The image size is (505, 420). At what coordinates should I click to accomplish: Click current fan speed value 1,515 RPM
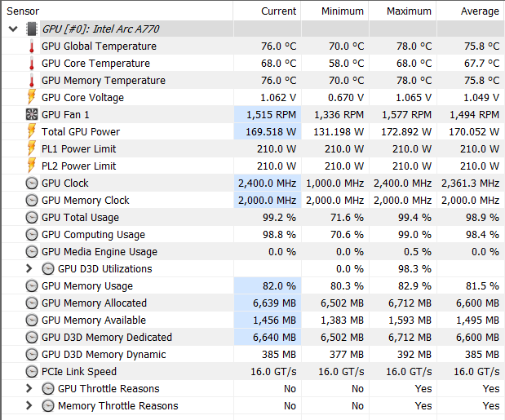coord(271,114)
